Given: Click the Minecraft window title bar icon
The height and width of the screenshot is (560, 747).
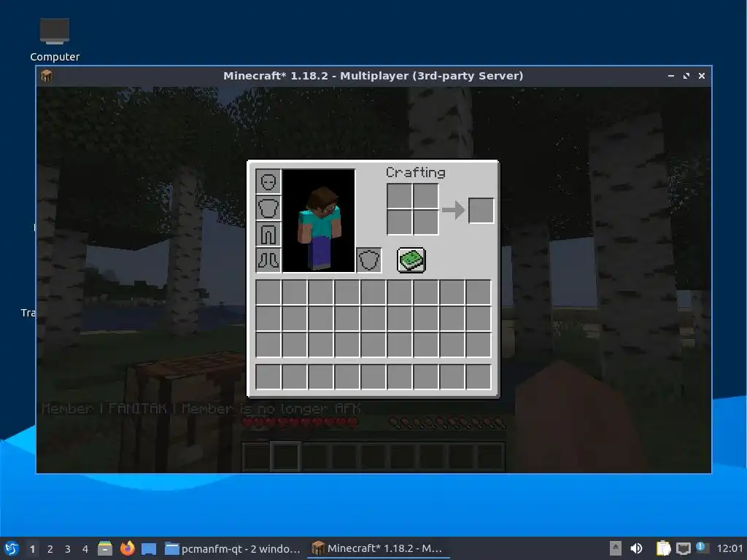Looking at the screenshot, I should pos(47,76).
